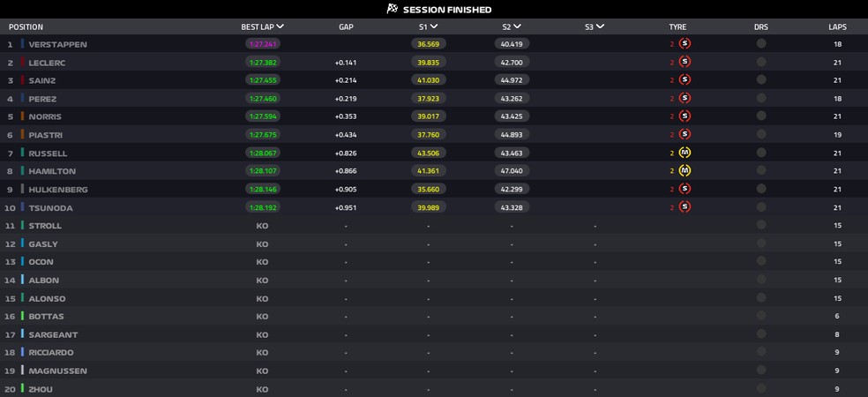Screen dimensions: 868x397
Task: Click the +0.141 gap value
Action: tap(346, 63)
